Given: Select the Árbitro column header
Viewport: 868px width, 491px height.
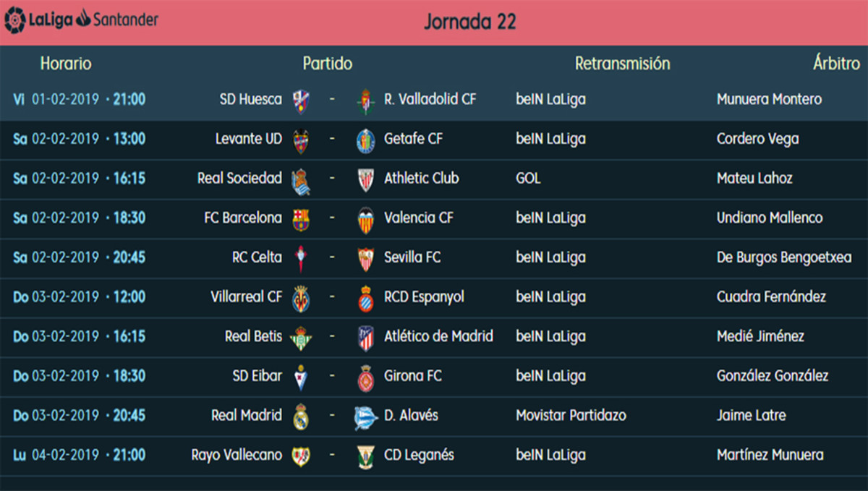Looking at the screenshot, I should (836, 64).
